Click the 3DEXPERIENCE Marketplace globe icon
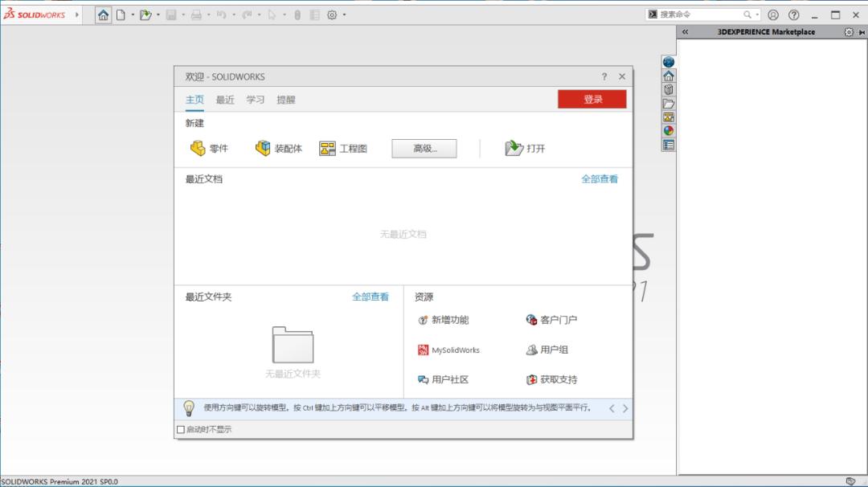Viewport: 868px width, 487px height. pos(668,60)
